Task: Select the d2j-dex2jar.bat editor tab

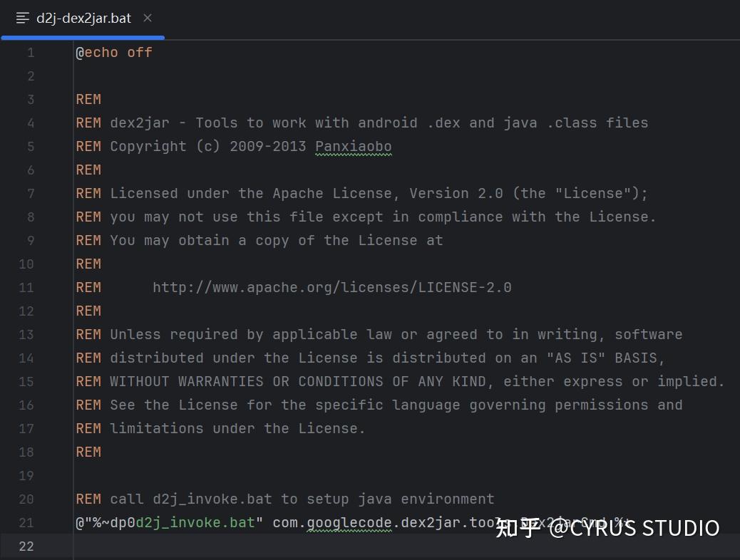Action: (83, 18)
